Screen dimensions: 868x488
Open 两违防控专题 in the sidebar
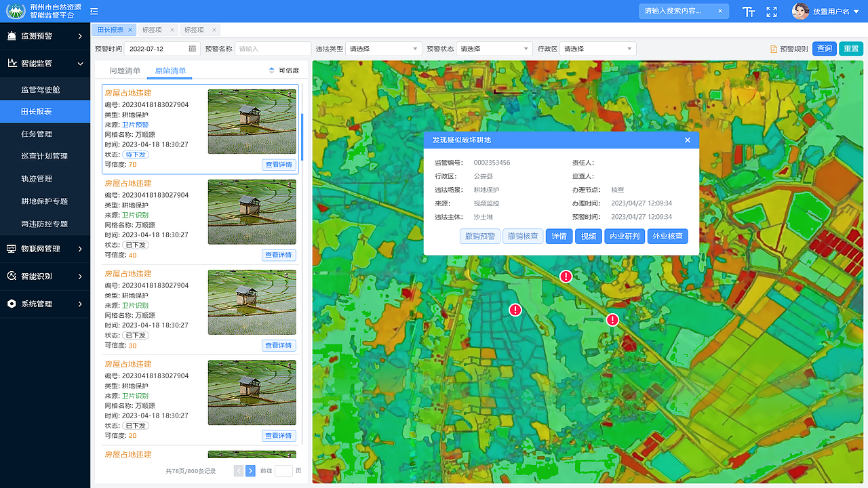click(x=45, y=224)
